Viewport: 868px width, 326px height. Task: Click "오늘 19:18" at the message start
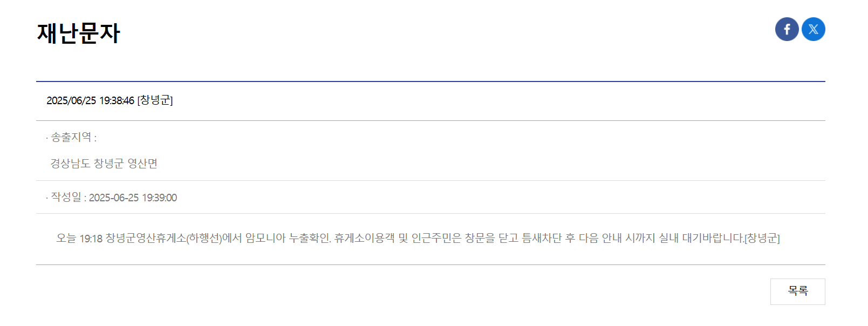tap(79, 238)
